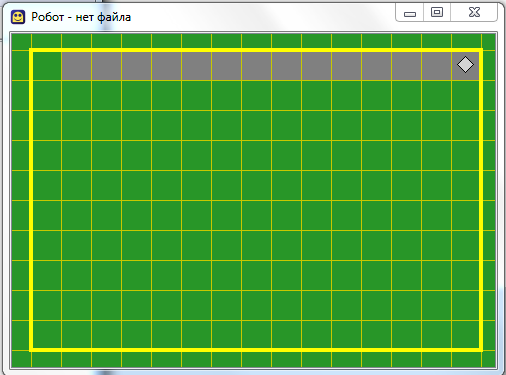The image size is (506, 375).
Task: Click the white diamond robot marker
Action: pyautogui.click(x=465, y=65)
